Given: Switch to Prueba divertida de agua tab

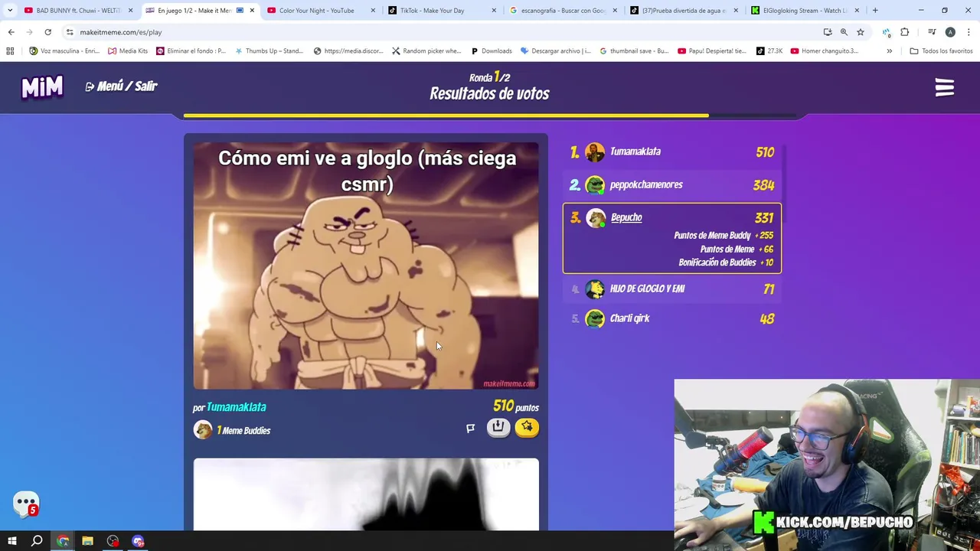Looking at the screenshot, I should coord(684,11).
